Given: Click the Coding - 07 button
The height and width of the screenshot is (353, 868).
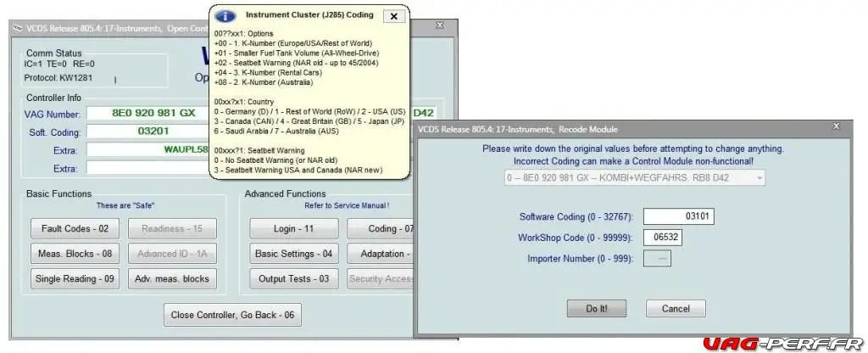Looking at the screenshot, I should [381, 228].
